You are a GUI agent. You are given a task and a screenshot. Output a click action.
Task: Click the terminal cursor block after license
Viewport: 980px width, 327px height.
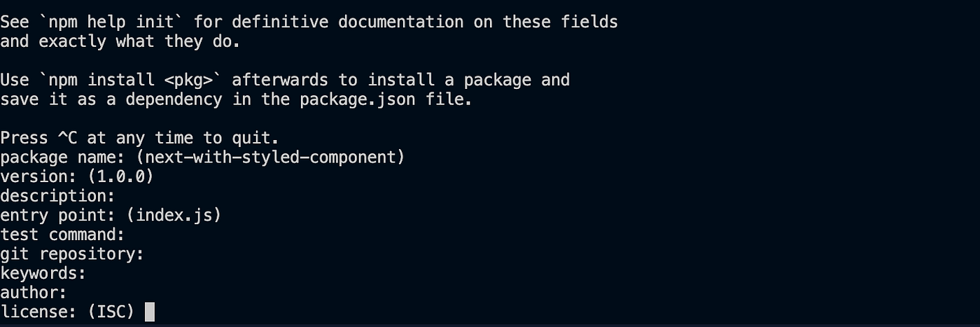[149, 312]
